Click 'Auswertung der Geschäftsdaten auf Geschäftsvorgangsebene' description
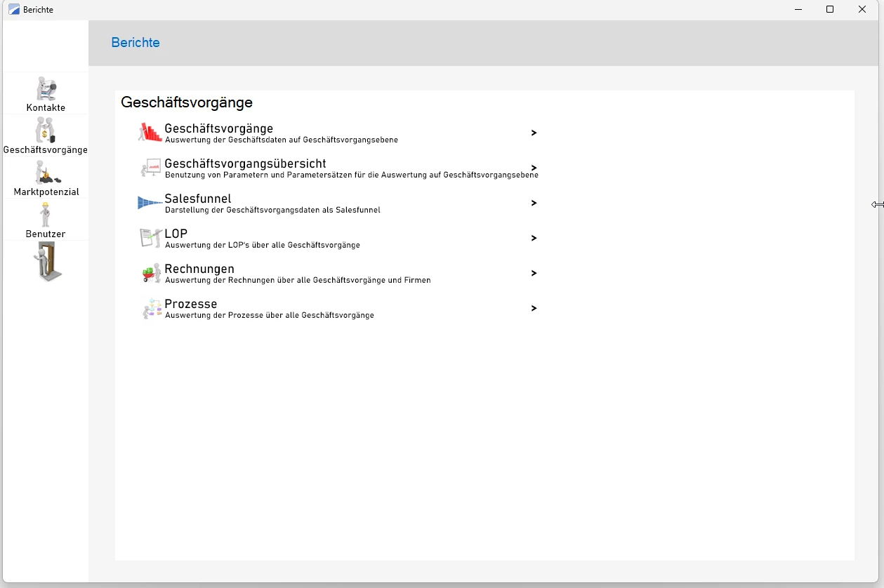This screenshot has width=884, height=588. click(282, 140)
